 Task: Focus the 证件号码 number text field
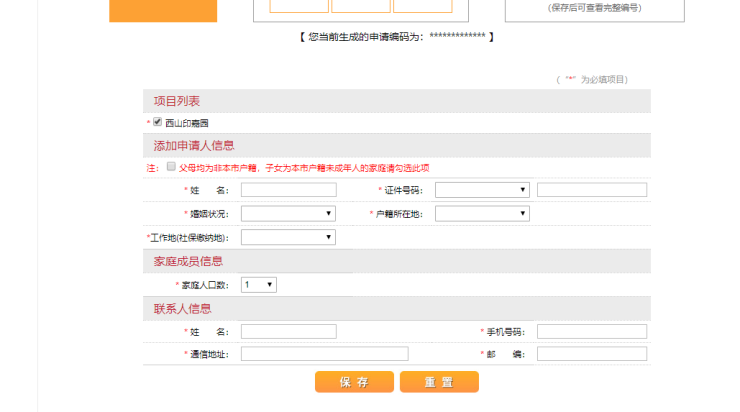point(591,190)
